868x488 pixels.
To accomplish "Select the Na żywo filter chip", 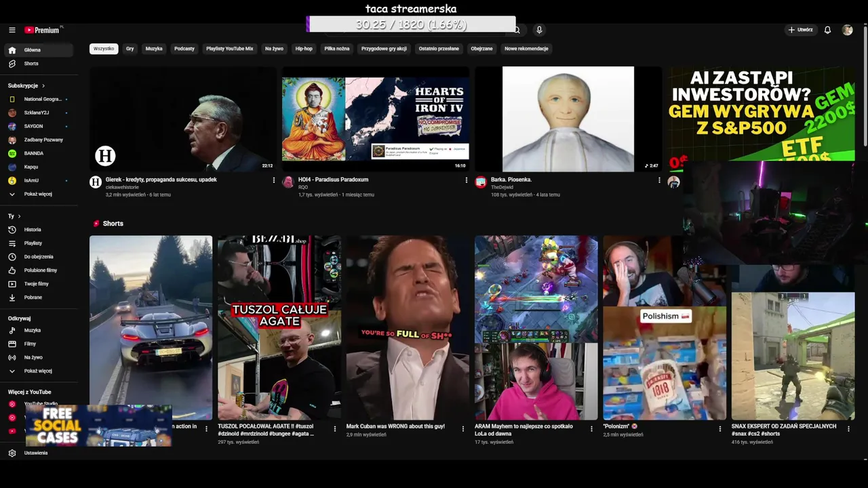I will 275,49.
